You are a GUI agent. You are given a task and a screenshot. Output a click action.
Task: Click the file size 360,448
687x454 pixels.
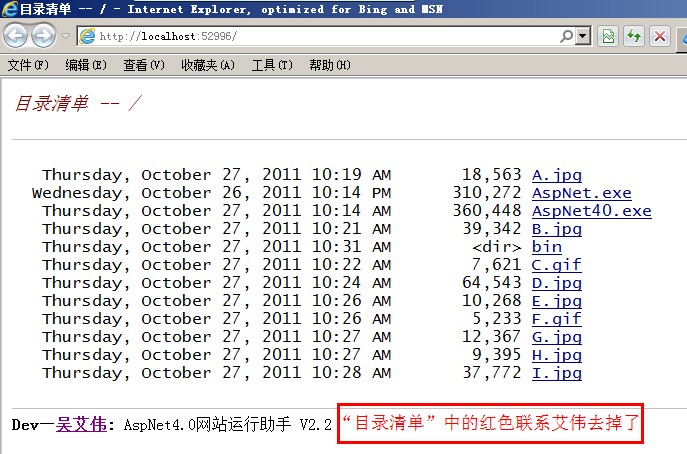click(487, 211)
